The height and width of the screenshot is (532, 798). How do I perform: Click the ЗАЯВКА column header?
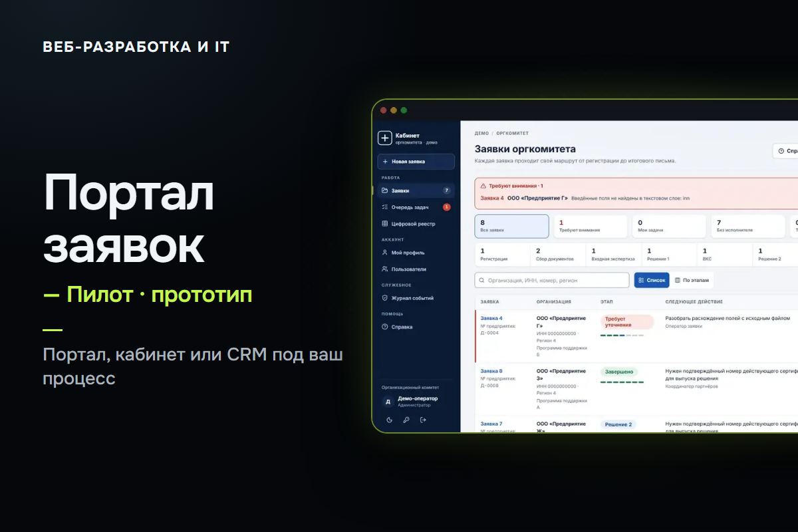[x=489, y=302]
